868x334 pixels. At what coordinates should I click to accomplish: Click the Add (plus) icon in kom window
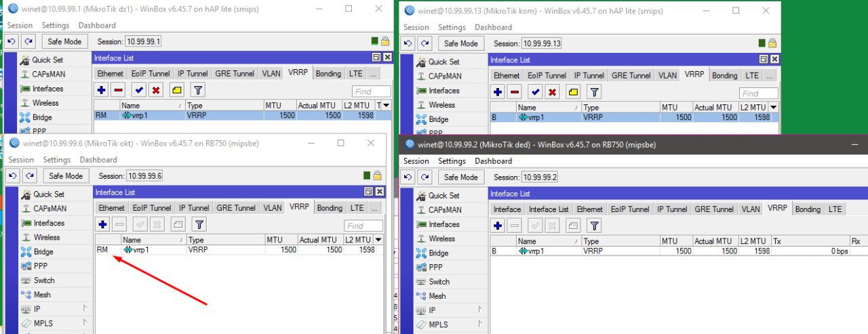498,92
